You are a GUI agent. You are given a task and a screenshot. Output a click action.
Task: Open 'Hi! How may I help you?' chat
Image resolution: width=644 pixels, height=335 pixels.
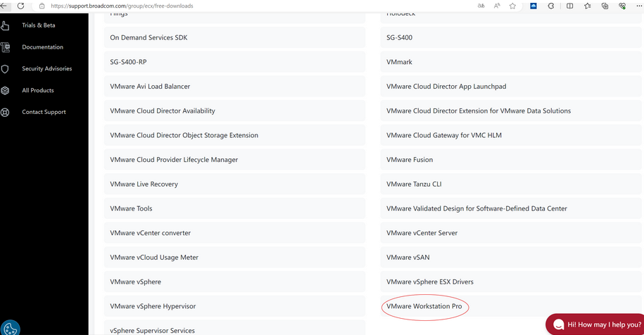(595, 324)
